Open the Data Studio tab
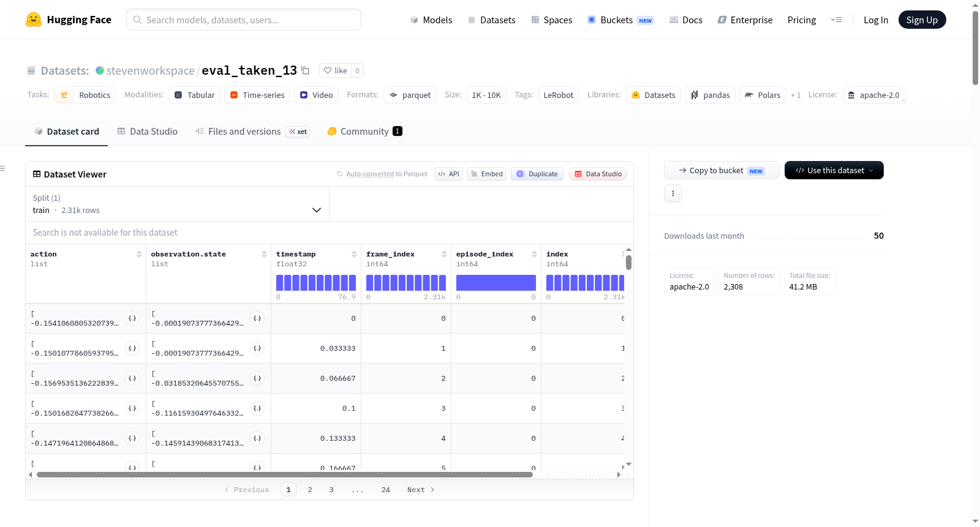This screenshot has width=980, height=527. click(148, 131)
